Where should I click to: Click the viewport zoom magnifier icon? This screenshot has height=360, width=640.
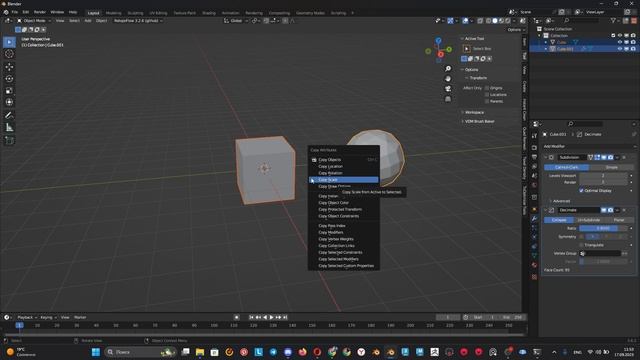pos(448,69)
